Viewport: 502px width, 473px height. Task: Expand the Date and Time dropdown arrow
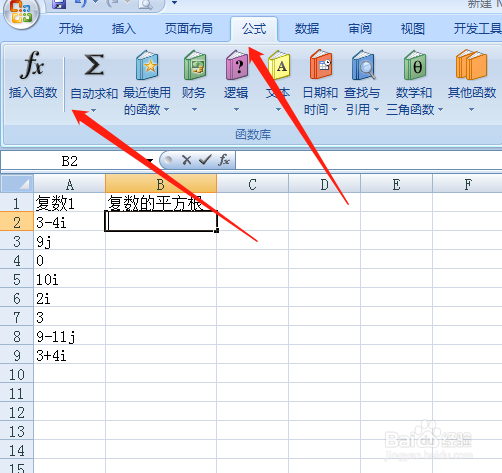[334, 109]
